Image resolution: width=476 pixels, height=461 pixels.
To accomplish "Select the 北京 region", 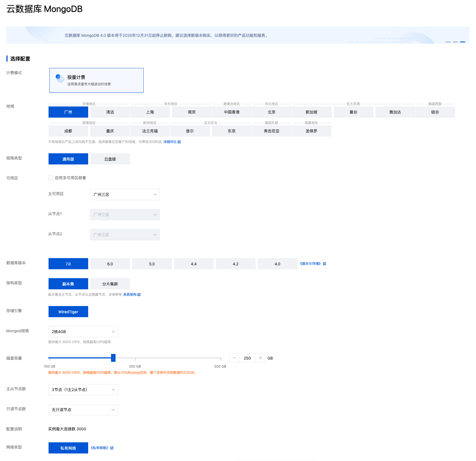I will 272,112.
